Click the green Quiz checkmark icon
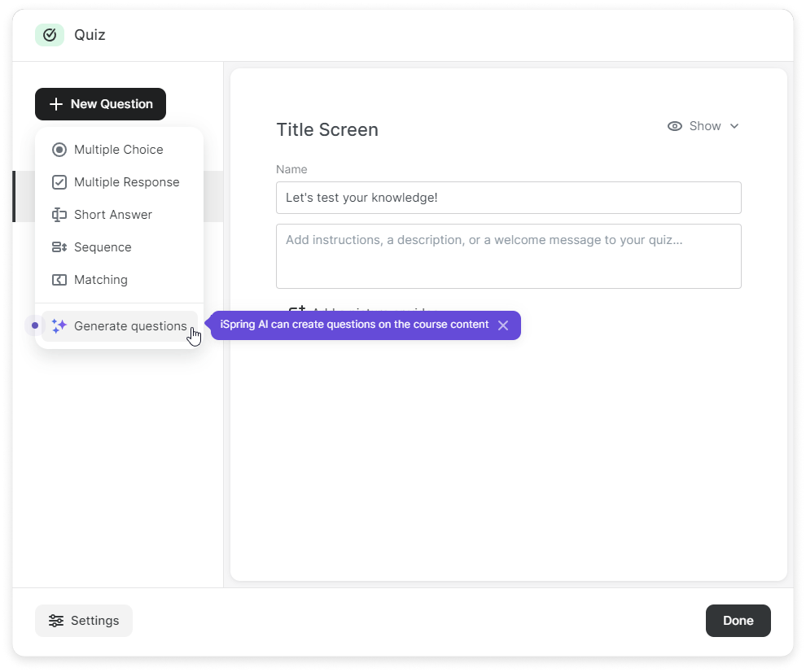This screenshot has width=806, height=672. click(x=50, y=35)
